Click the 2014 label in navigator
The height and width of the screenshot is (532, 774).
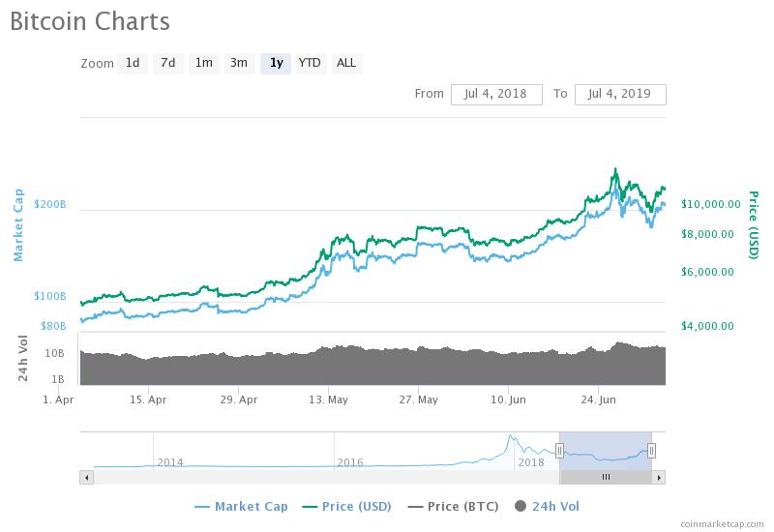170,462
